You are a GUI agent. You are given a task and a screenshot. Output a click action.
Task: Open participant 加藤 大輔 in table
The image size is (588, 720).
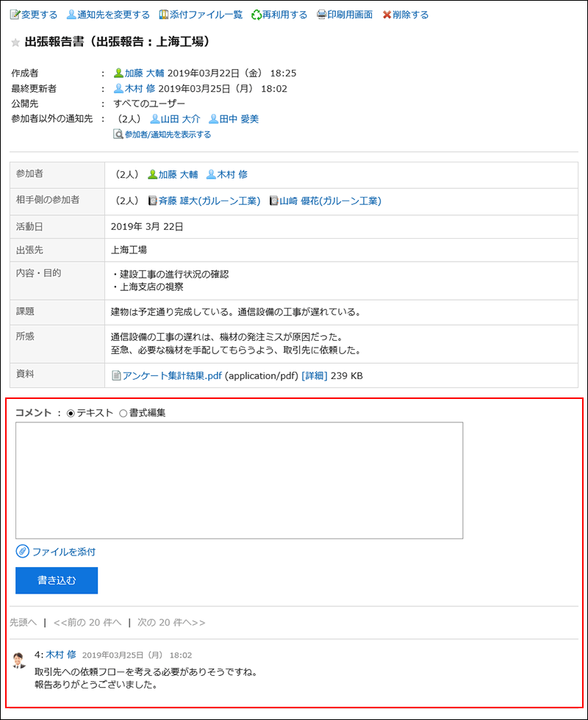178,175
